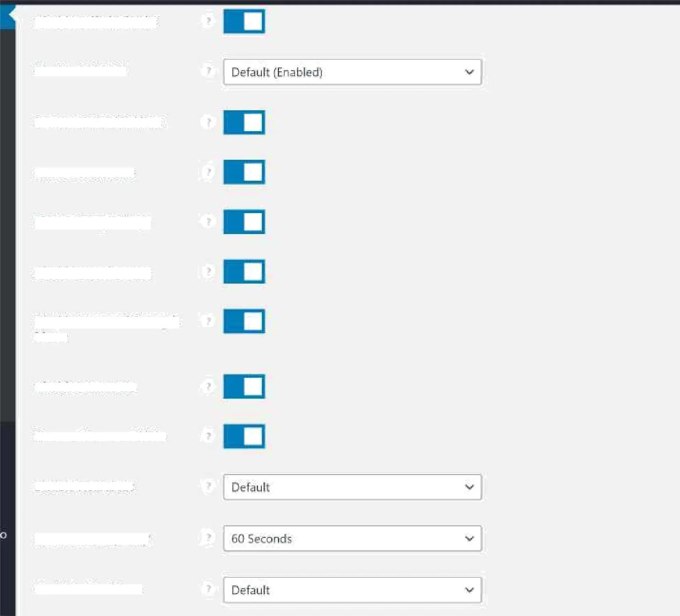Viewport: 680px width, 616px height.
Task: Turn off the fifth toggle switch
Action: pyautogui.click(x=243, y=272)
